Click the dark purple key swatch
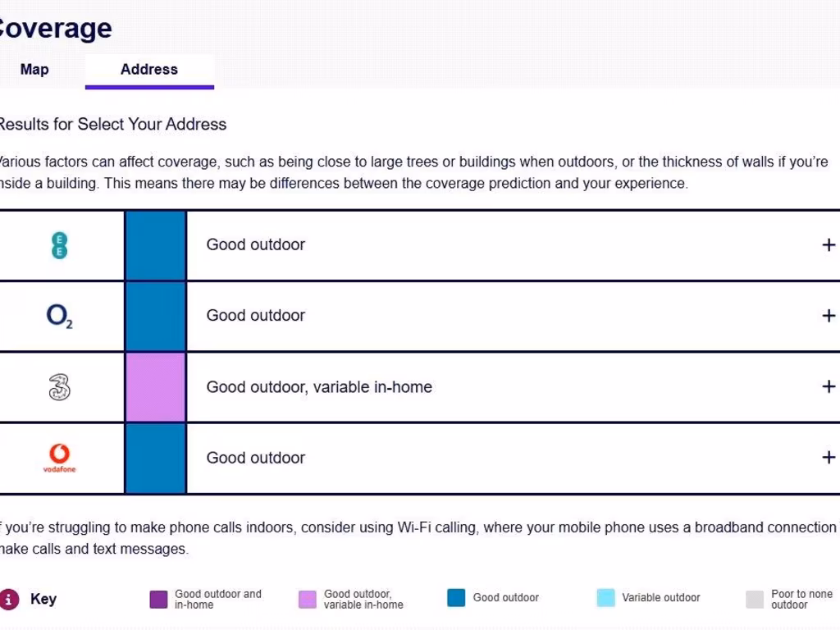The image size is (840, 630). coord(158,600)
